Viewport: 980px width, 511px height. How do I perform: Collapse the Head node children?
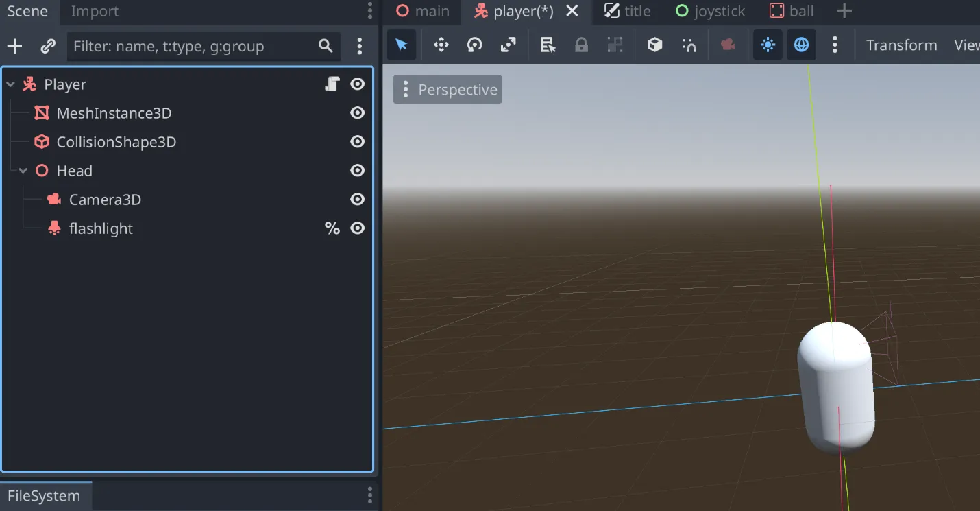pyautogui.click(x=23, y=171)
